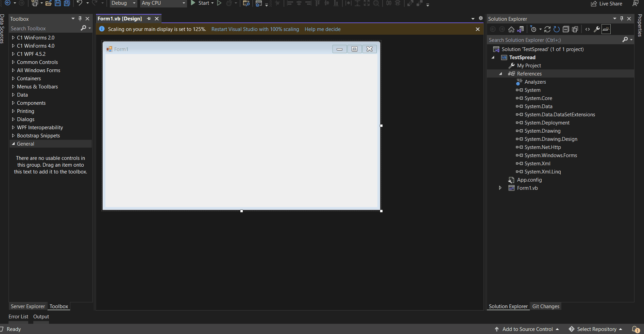Click the Pending Changes Filter clock icon
The height and width of the screenshot is (334, 644).
(x=533, y=29)
